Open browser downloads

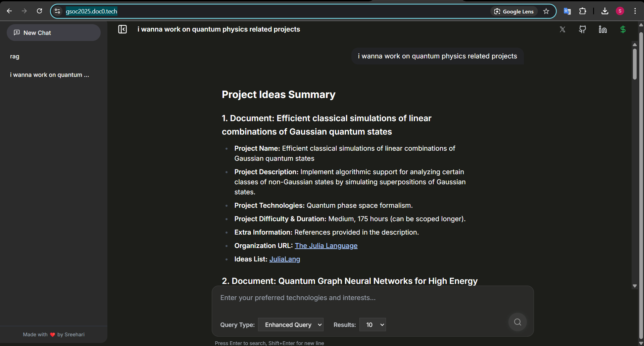tap(605, 11)
